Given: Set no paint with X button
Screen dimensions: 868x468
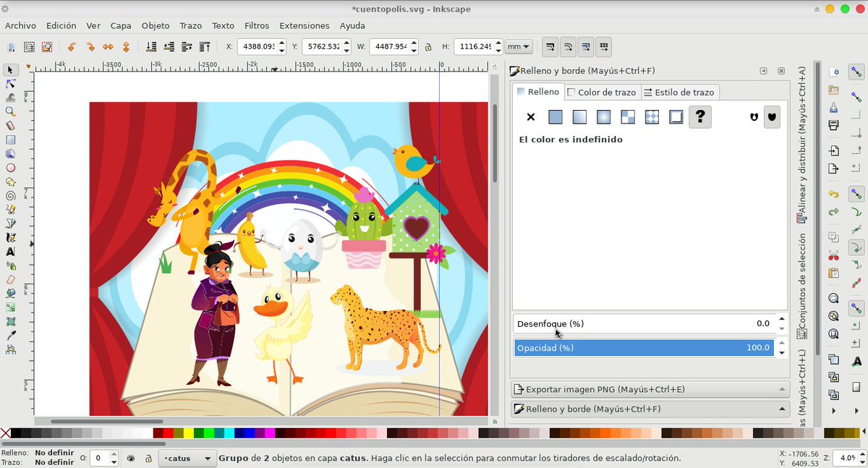Looking at the screenshot, I should 531,116.
